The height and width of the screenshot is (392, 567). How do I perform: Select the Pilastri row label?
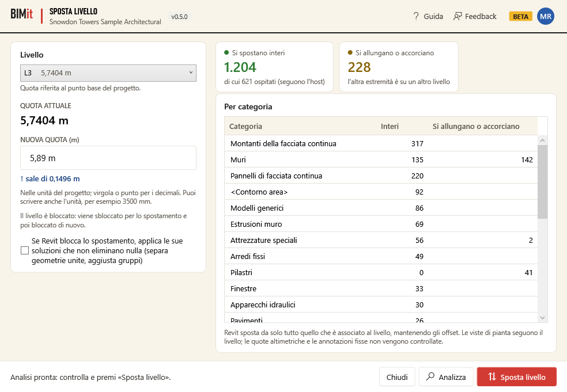(241, 272)
